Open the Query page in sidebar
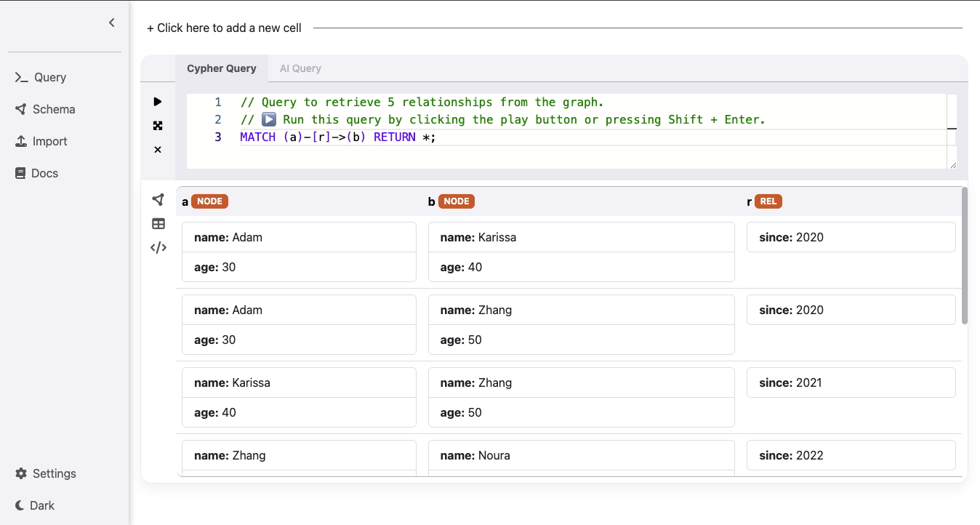 49,77
